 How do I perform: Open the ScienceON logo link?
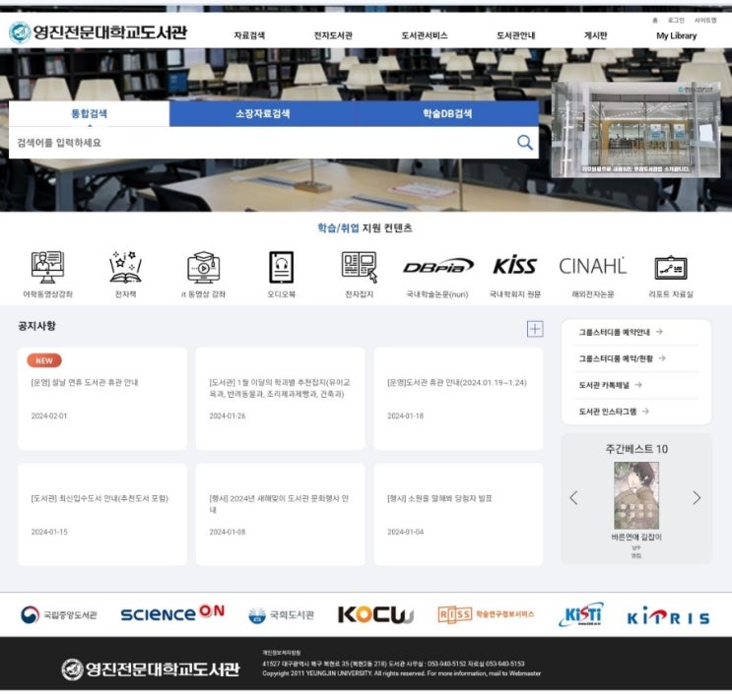coord(172,613)
